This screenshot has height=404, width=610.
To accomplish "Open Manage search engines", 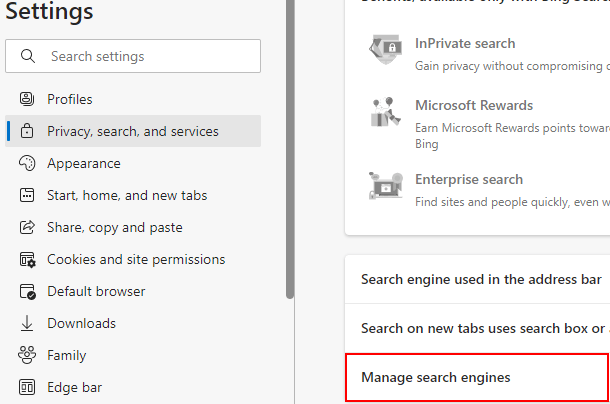I will [x=436, y=377].
